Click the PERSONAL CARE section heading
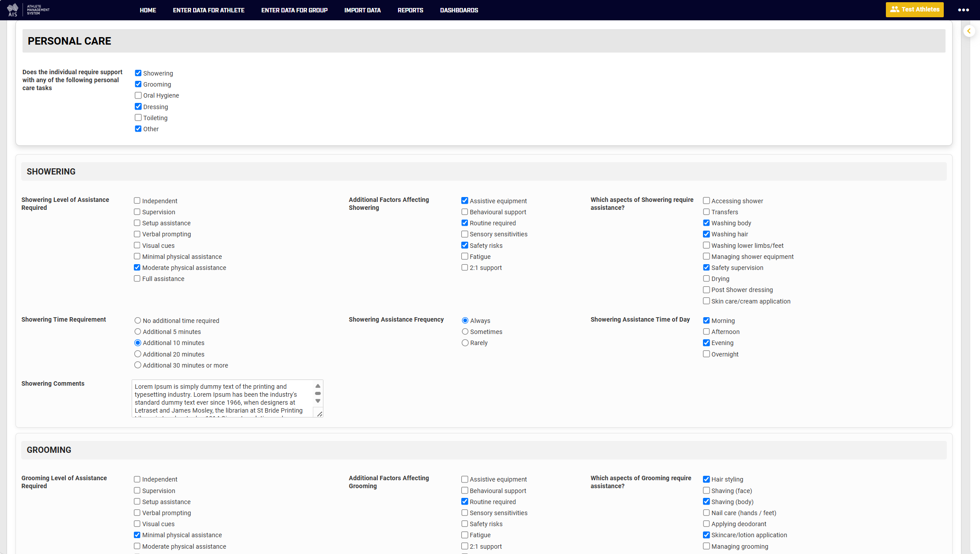The height and width of the screenshot is (554, 980). click(69, 41)
